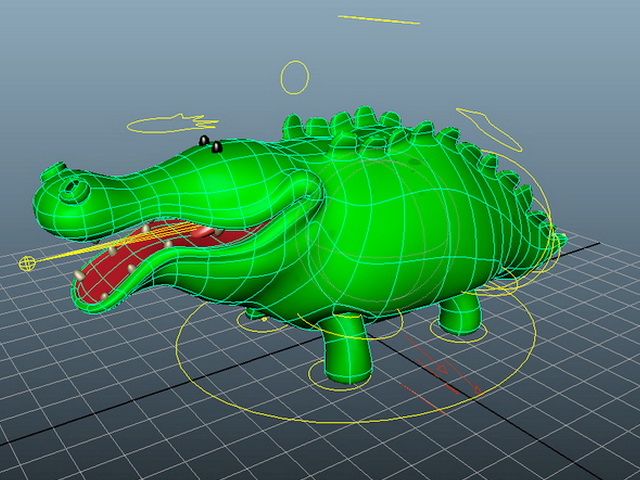Click the tooth at the lower jaw tip
The height and width of the screenshot is (480, 640).
79,275
